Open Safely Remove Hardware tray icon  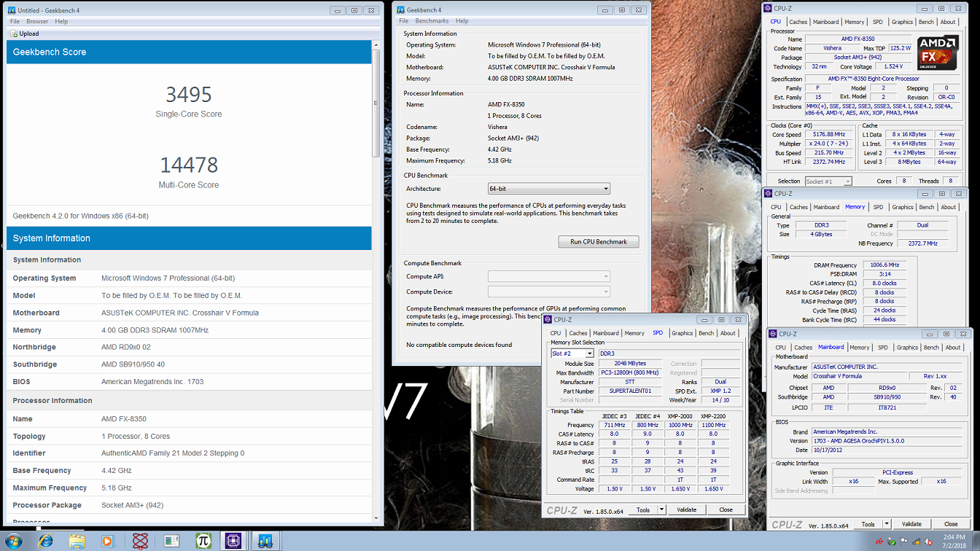pyautogui.click(x=892, y=542)
